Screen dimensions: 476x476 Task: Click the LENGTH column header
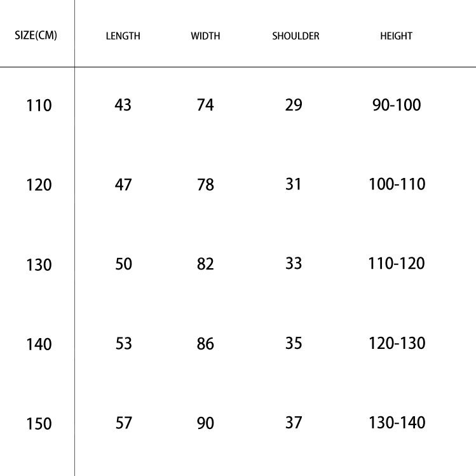[x=123, y=36]
